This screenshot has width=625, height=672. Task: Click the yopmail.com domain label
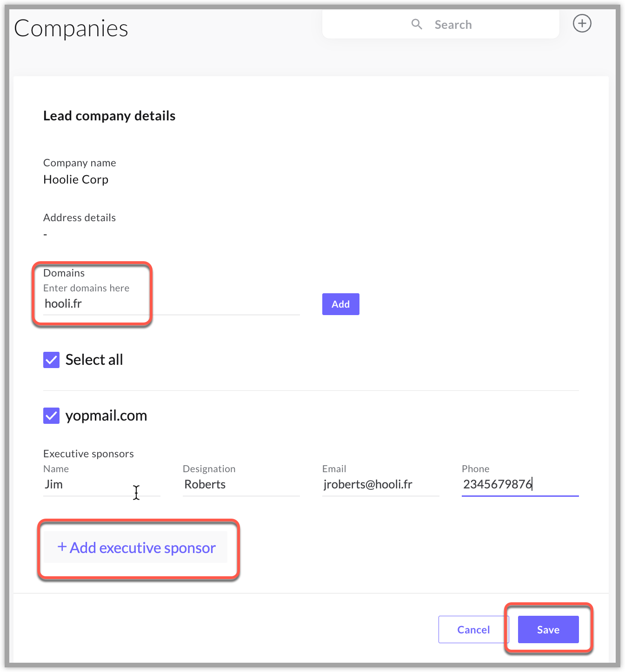[106, 415]
